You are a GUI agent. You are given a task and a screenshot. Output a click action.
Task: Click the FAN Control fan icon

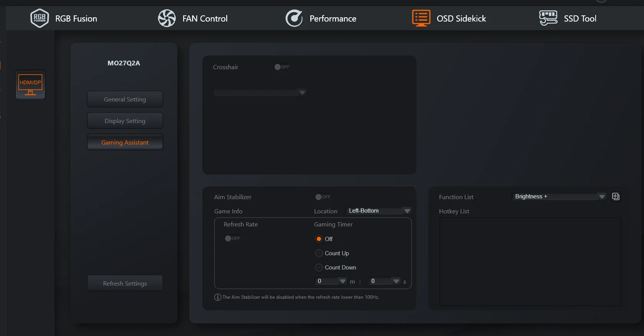[167, 18]
